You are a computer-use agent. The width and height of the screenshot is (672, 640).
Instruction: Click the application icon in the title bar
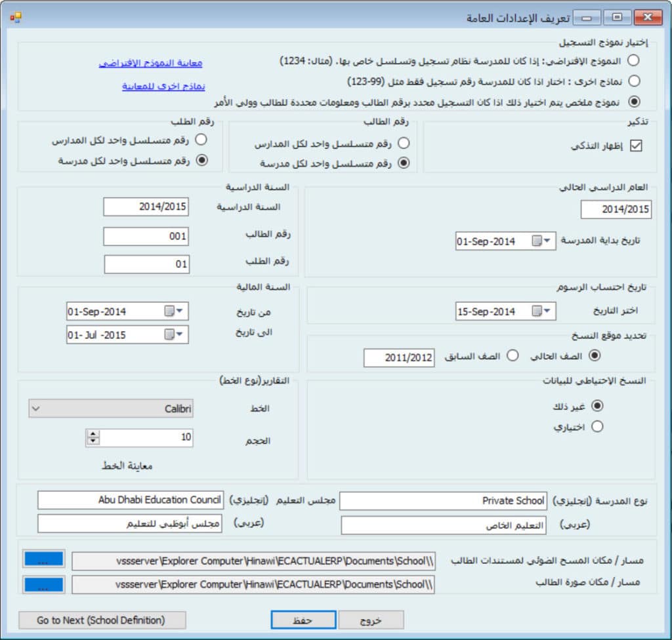click(x=15, y=17)
